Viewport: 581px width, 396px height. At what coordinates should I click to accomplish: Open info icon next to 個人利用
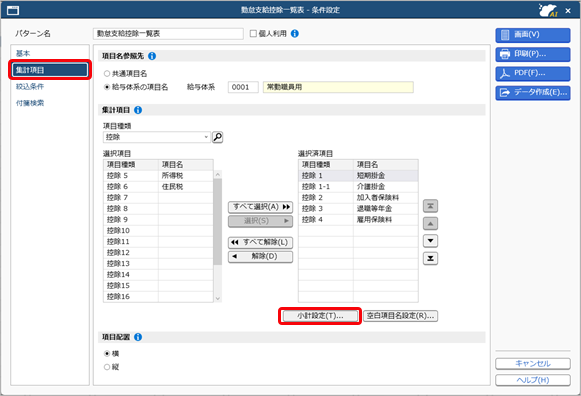(295, 34)
